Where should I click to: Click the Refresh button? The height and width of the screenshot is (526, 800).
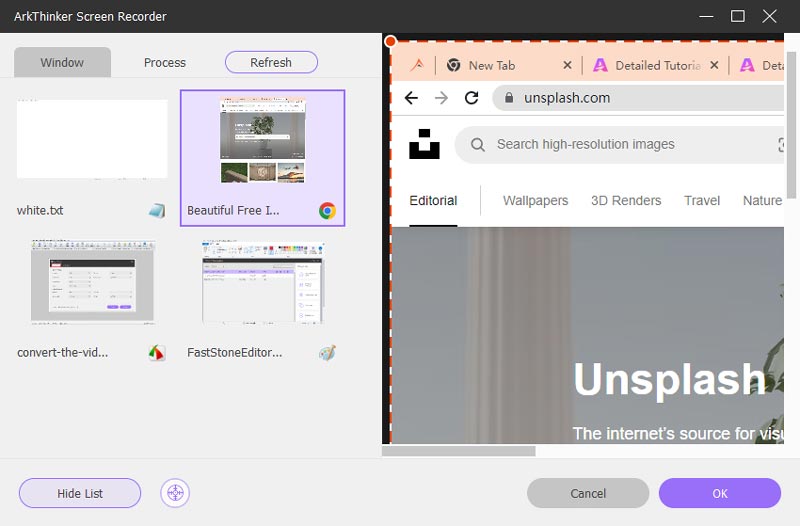271,62
